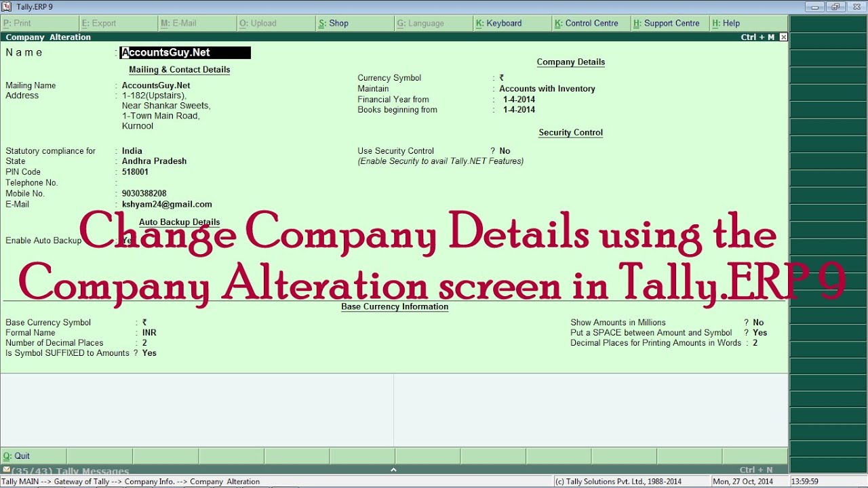Select Maintain value Accounts with Inventory

547,89
